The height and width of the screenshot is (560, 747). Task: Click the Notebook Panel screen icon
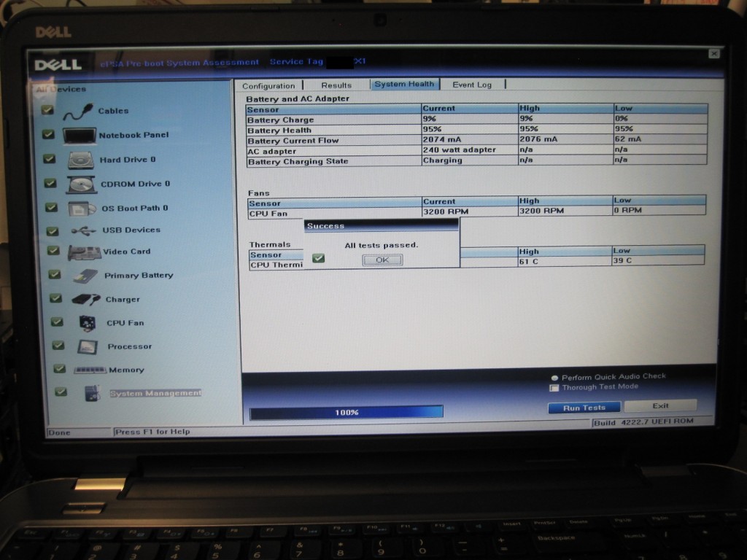[x=80, y=136]
